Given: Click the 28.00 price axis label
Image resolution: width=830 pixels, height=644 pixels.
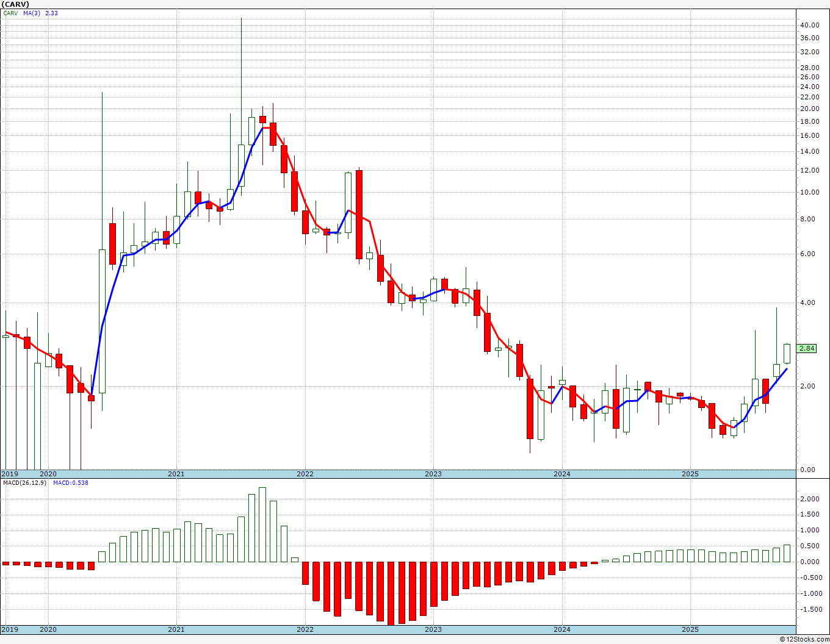Looking at the screenshot, I should click(x=809, y=68).
